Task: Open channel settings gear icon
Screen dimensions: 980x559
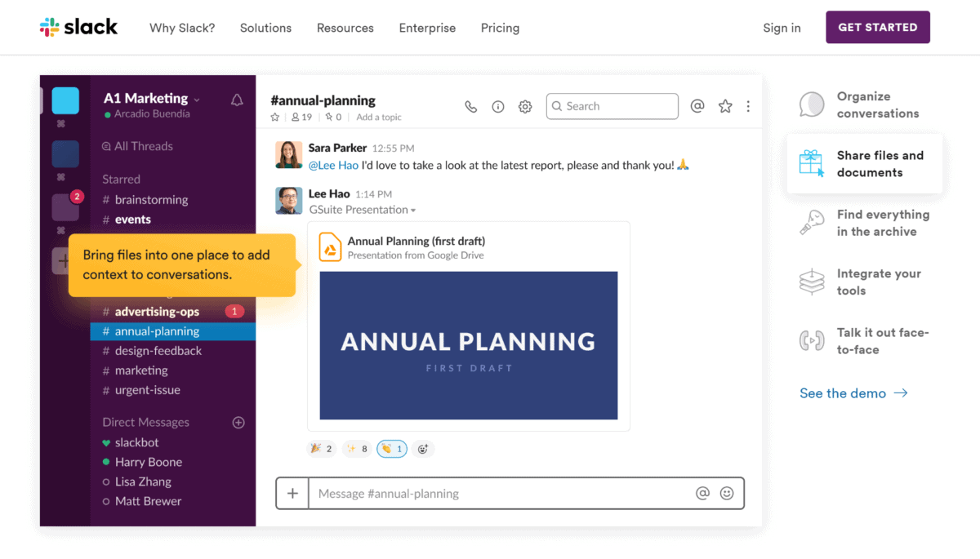Action: click(525, 107)
